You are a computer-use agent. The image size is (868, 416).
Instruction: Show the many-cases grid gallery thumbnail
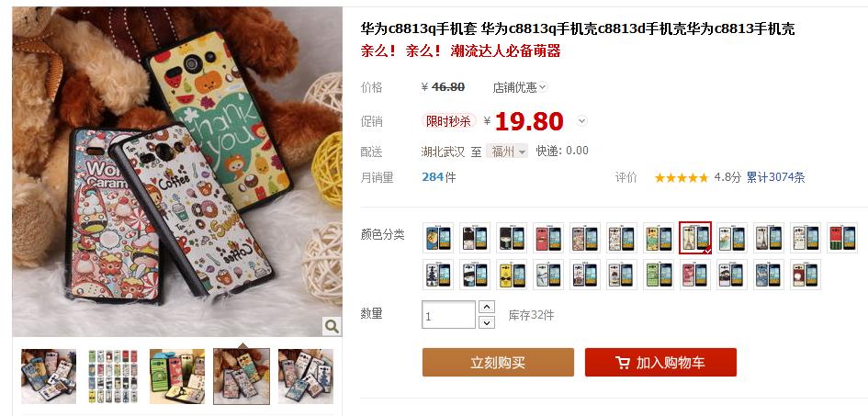[x=113, y=377]
